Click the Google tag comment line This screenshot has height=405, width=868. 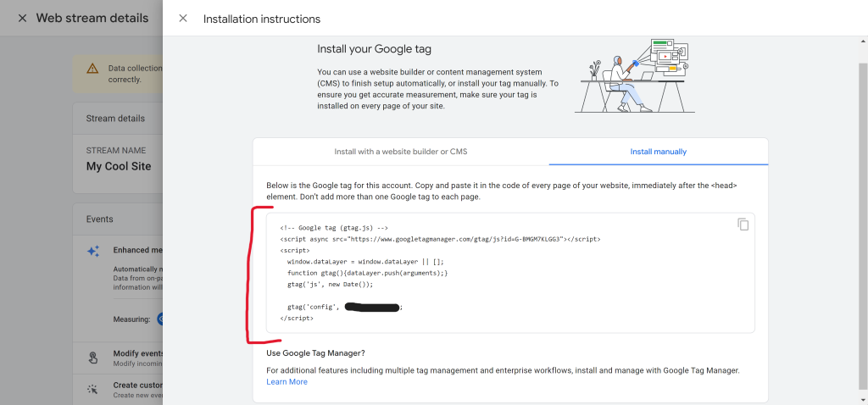(334, 227)
